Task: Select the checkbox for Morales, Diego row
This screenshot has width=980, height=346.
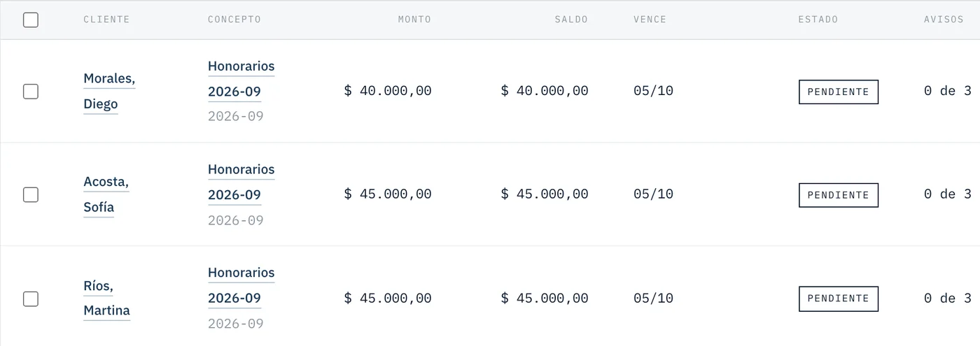Action: (x=31, y=92)
